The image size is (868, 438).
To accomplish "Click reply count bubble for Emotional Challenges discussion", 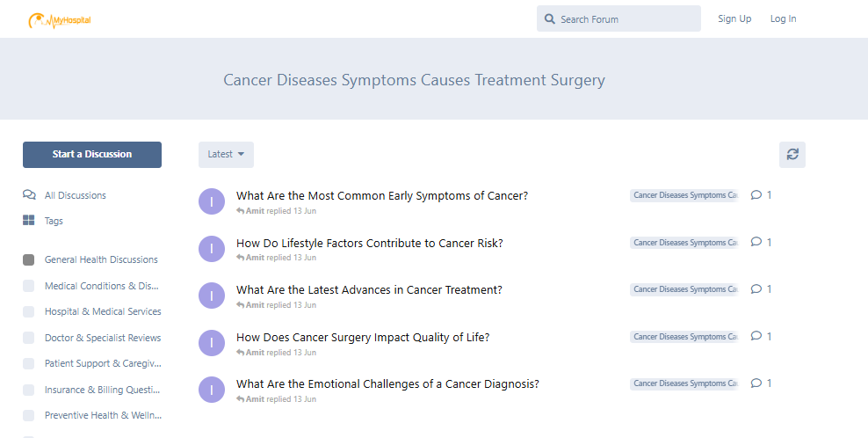I will tap(761, 383).
